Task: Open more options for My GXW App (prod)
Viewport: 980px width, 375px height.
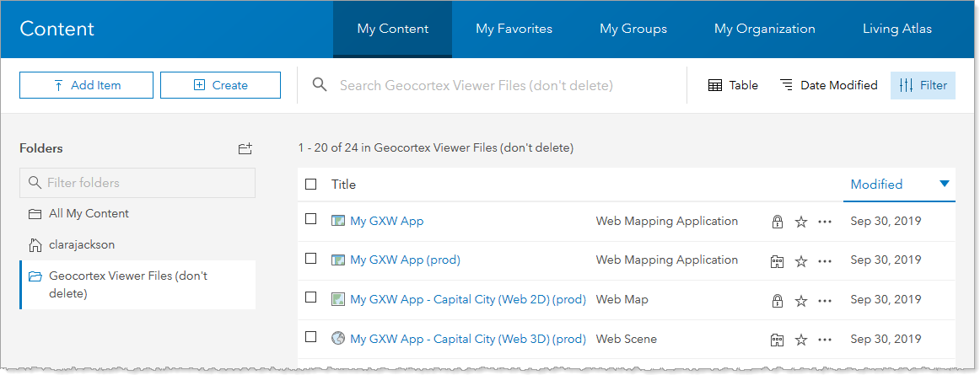Action: pyautogui.click(x=825, y=261)
